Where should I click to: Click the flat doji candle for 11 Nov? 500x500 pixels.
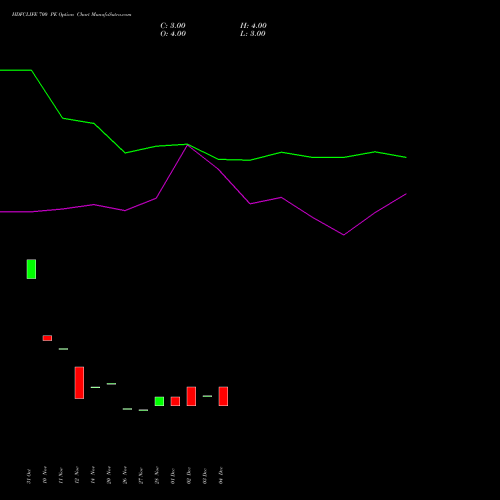(63, 349)
